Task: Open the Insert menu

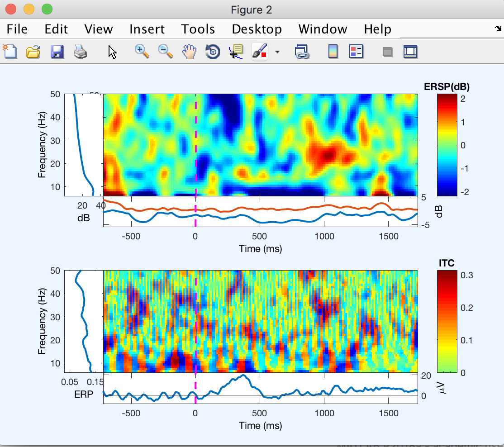Action: 147,29
